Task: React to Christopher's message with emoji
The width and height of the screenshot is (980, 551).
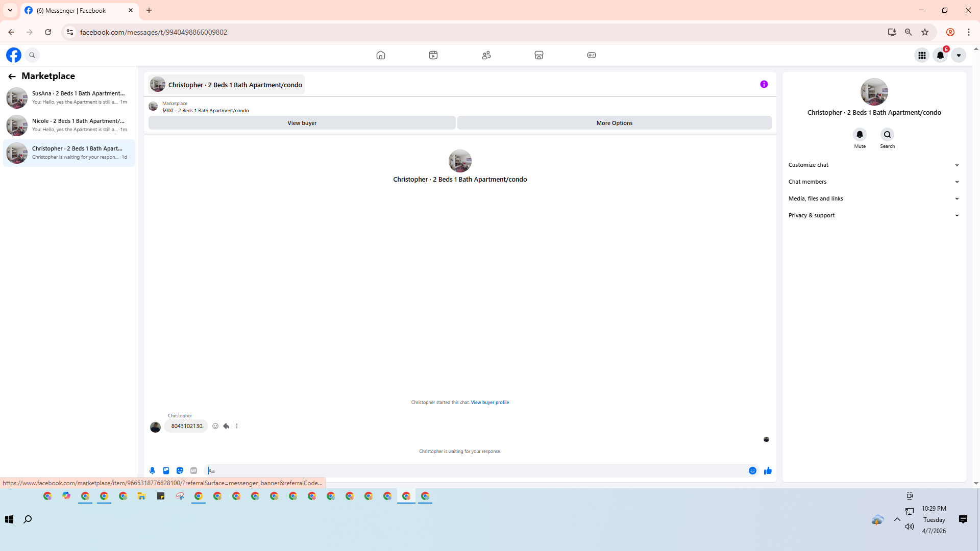Action: [215, 426]
